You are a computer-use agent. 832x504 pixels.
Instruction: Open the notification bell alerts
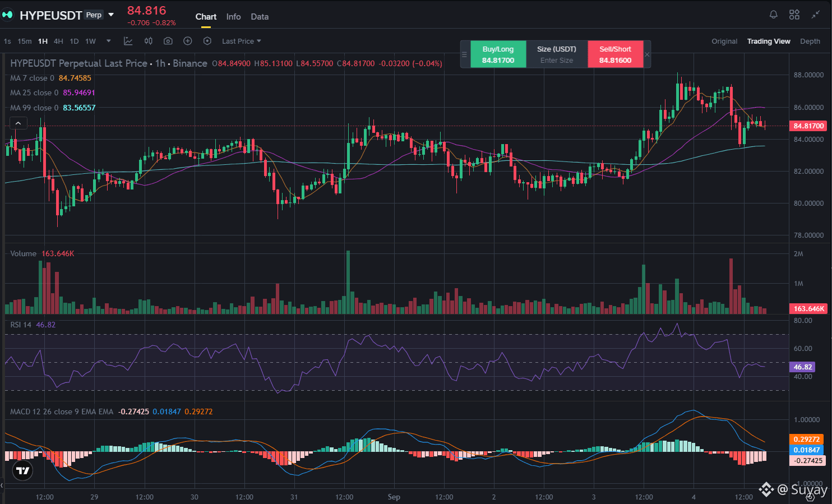(x=773, y=15)
